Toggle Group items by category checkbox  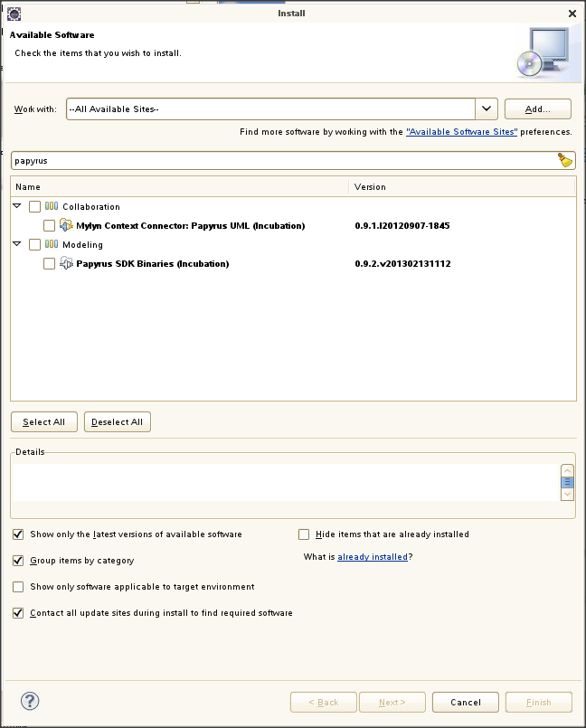click(x=18, y=561)
